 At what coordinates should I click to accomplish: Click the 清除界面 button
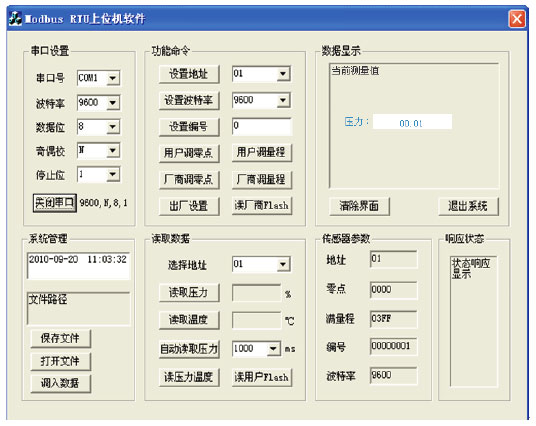tap(359, 206)
